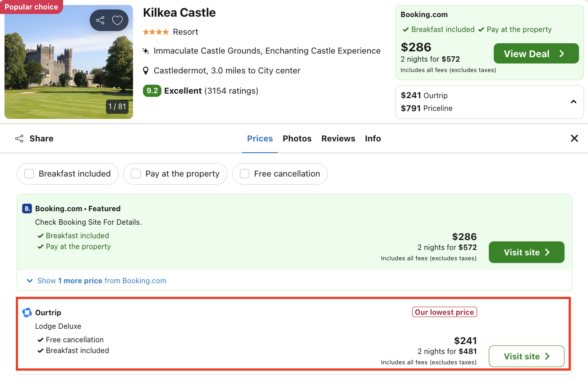Click the Castledermot, 3.0 miles to City center text
Screen dimensions: 588x381
[x=227, y=71]
